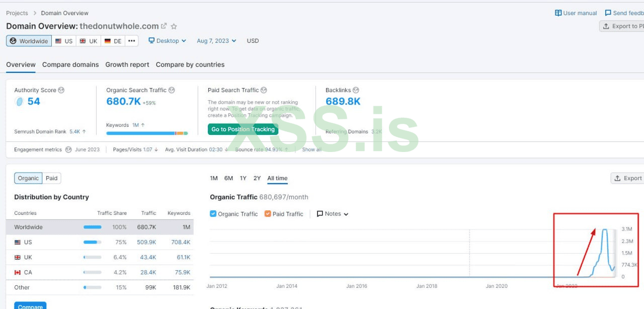Open the Desktop device dropdown

[167, 41]
